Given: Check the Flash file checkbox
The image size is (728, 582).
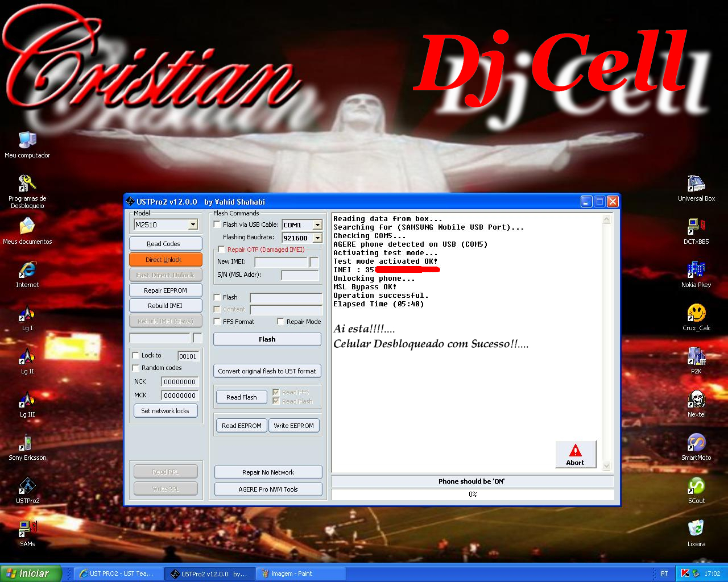Looking at the screenshot, I should 217,297.
